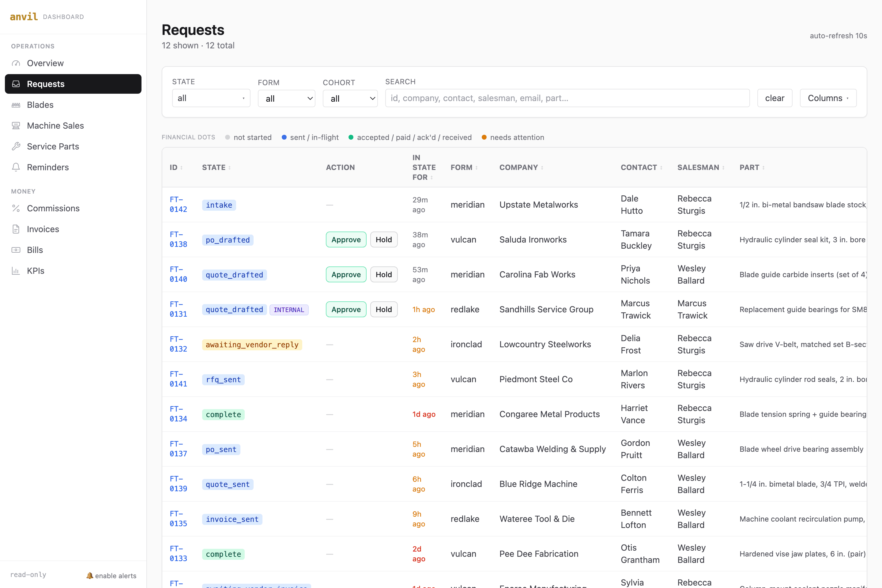Approve request FT-0138
Screen dimensions: 882x588
coord(346,239)
